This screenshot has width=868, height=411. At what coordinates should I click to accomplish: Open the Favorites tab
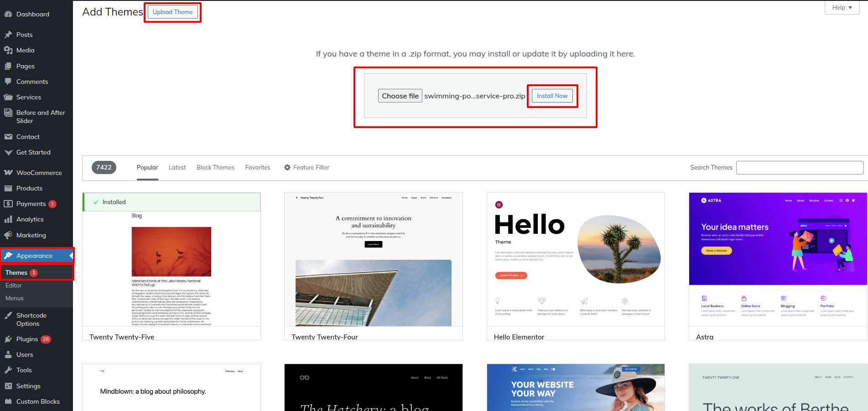tap(258, 167)
